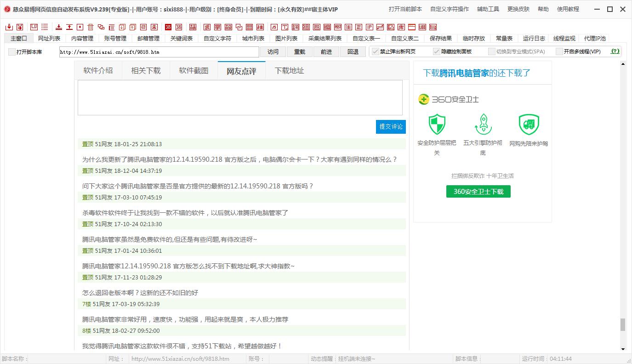
Task: Click the move to bottom toolbar icon
Action: coord(59,27)
